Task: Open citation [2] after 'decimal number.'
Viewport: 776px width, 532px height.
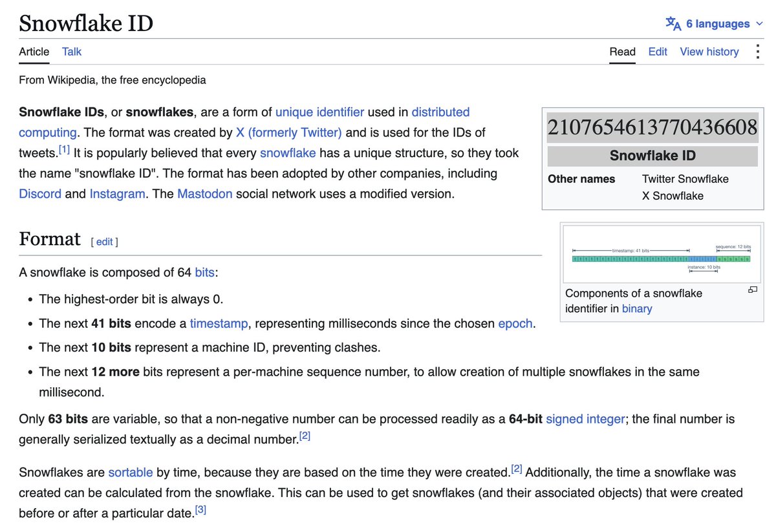Action: click(x=305, y=436)
